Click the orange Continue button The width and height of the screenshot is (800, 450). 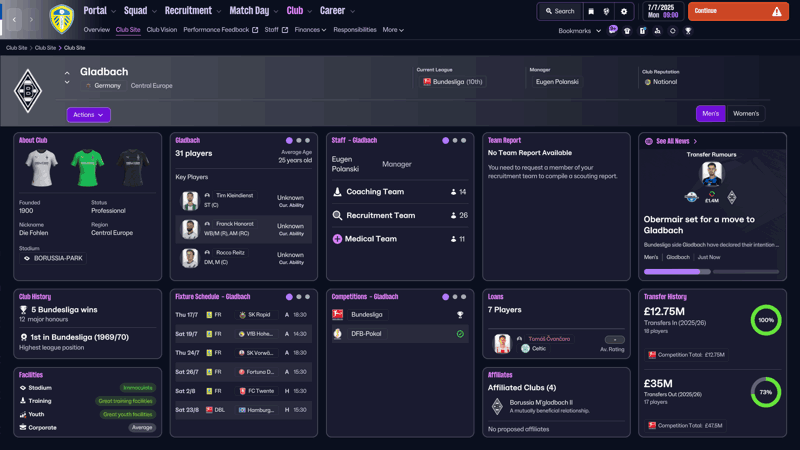(738, 11)
